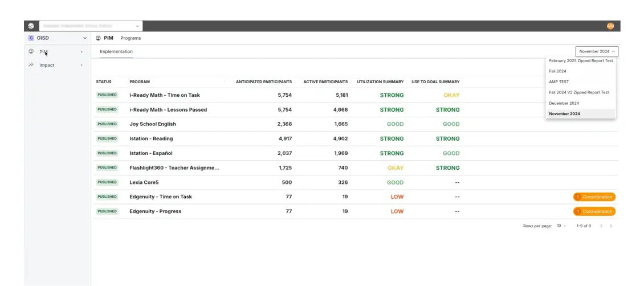644x286 pixels.
Task: Expand Impact sidebar submenu arrow
Action: pos(81,66)
